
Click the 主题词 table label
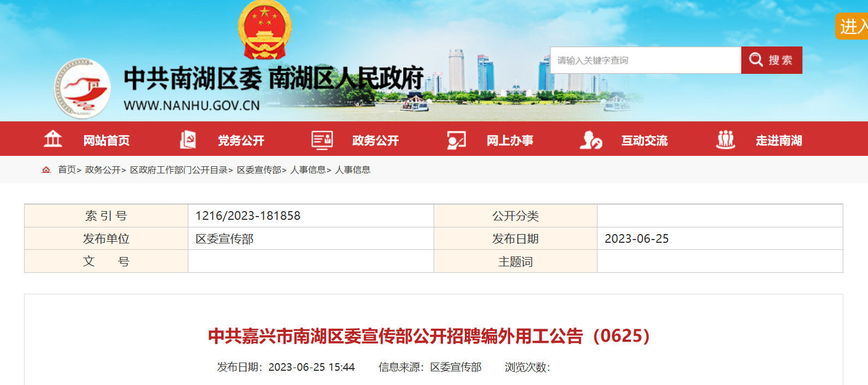pyautogui.click(x=515, y=262)
